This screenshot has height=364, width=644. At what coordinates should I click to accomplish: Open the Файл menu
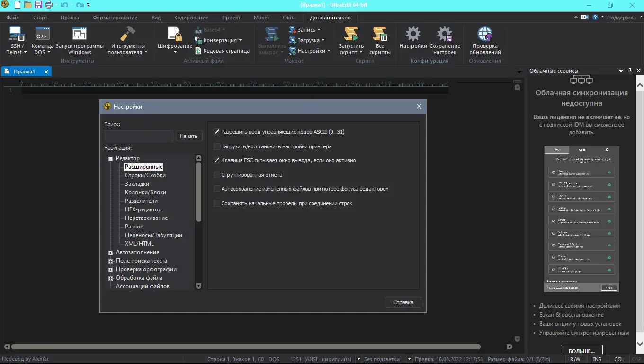[x=13, y=18]
